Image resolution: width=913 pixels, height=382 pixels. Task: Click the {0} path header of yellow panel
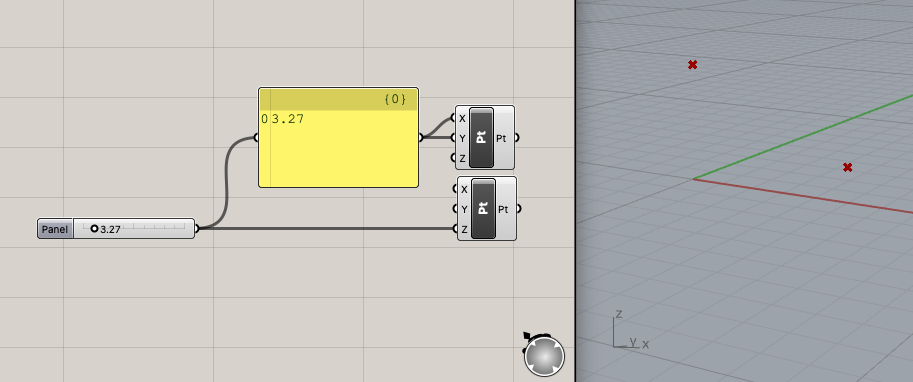(x=395, y=99)
